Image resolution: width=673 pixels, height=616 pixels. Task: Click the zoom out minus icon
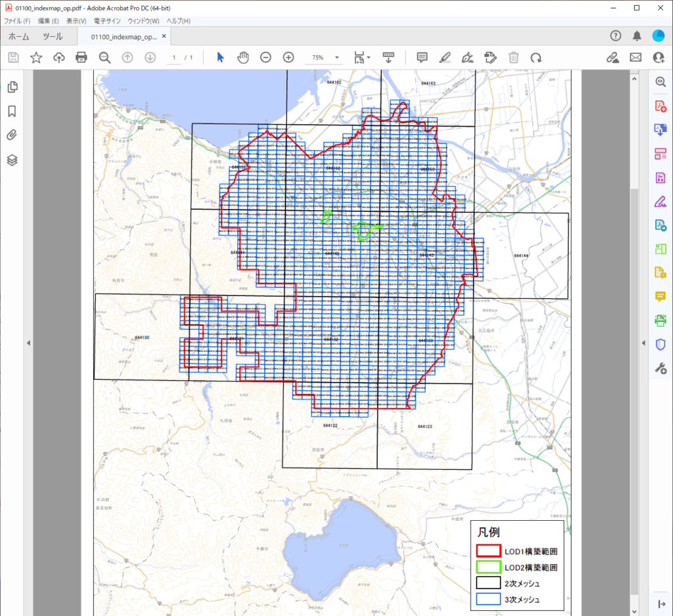266,58
